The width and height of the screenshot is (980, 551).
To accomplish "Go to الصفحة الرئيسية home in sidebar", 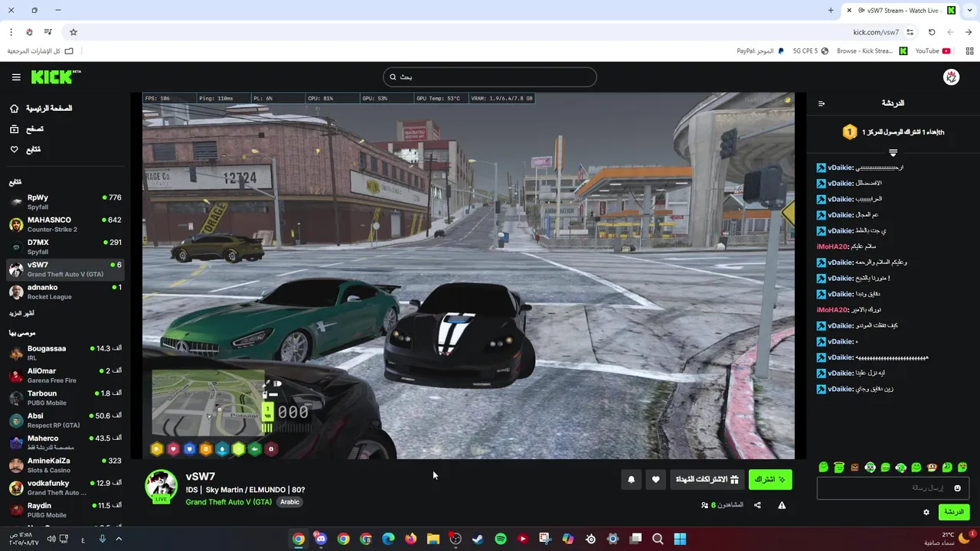I will pyautogui.click(x=43, y=109).
